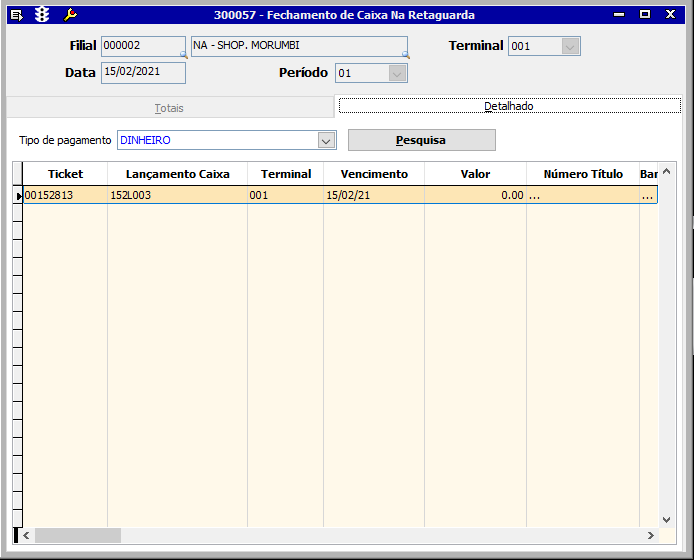Click the 0.00 valor cell

475,195
